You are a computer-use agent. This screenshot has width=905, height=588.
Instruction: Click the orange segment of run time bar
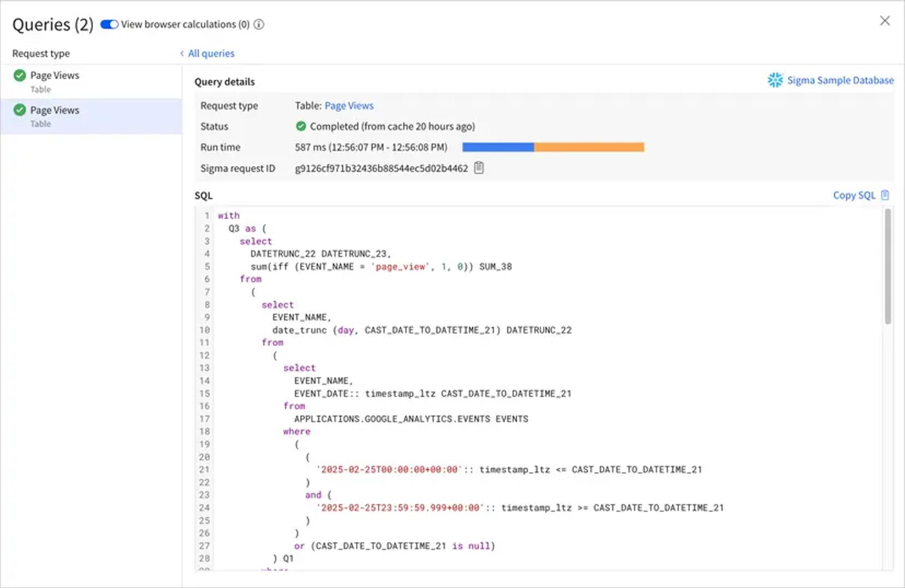(589, 147)
